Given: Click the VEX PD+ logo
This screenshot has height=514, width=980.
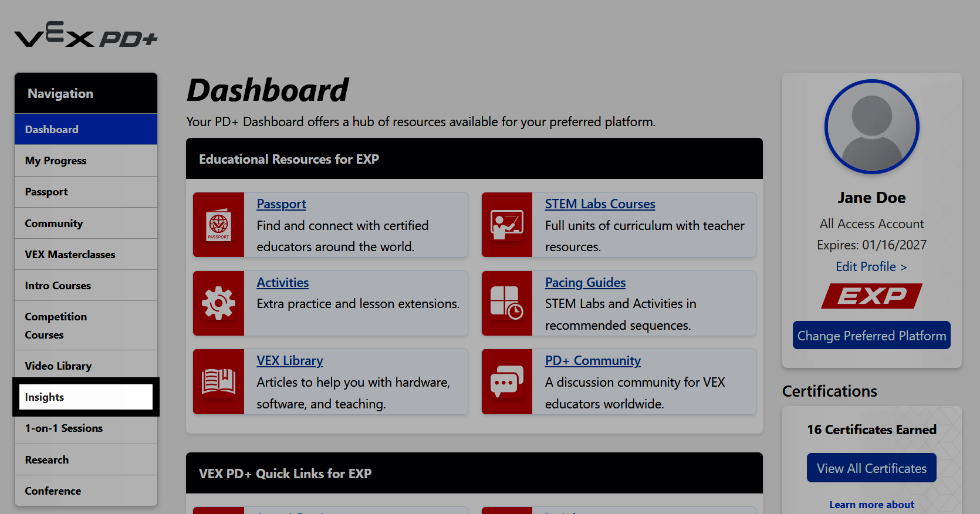Looking at the screenshot, I should [x=86, y=35].
